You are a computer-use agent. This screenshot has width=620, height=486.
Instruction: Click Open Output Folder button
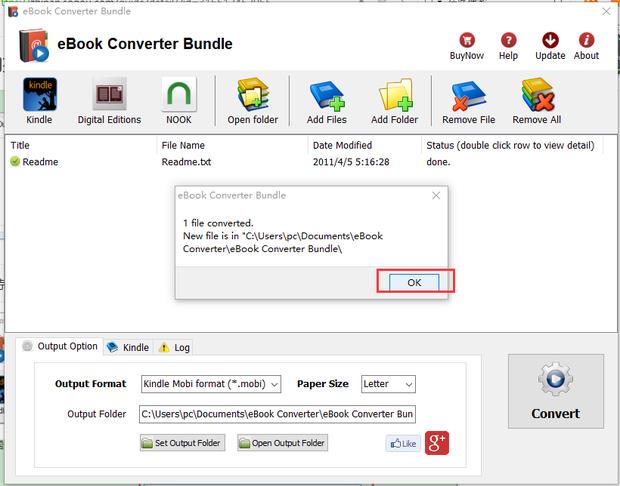coord(282,443)
